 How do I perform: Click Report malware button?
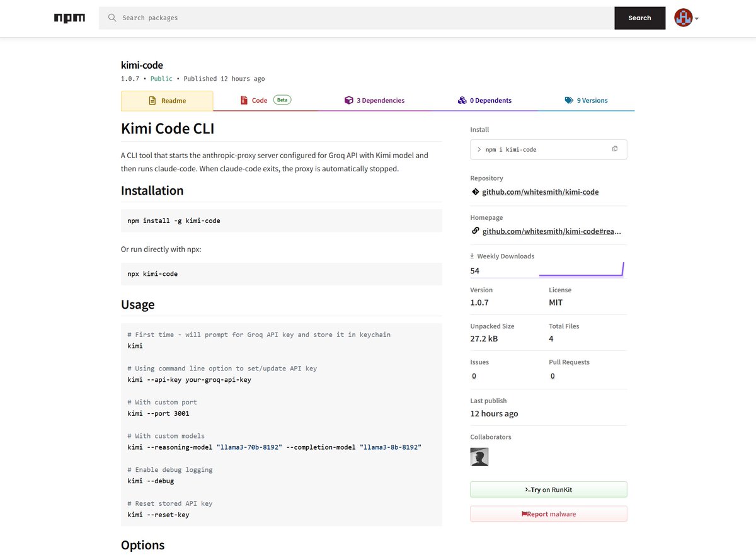(549, 514)
